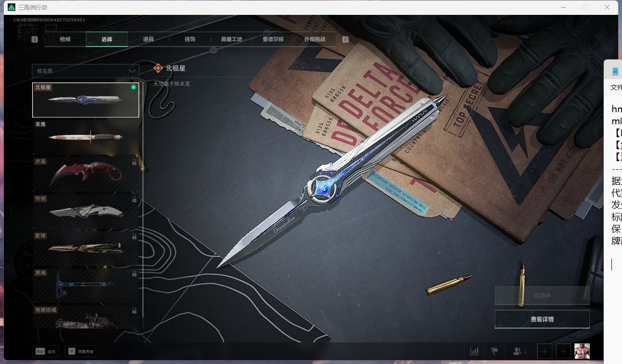Click the flags icon in bottom bar
The width and height of the screenshot is (622, 364).
(494, 351)
